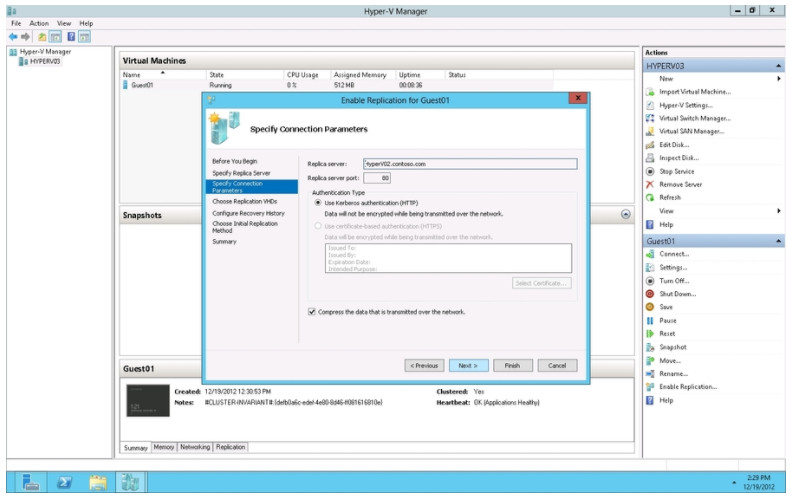Open Hyper-V Settings from Actions pane
The height and width of the screenshot is (499, 791).
(x=686, y=105)
